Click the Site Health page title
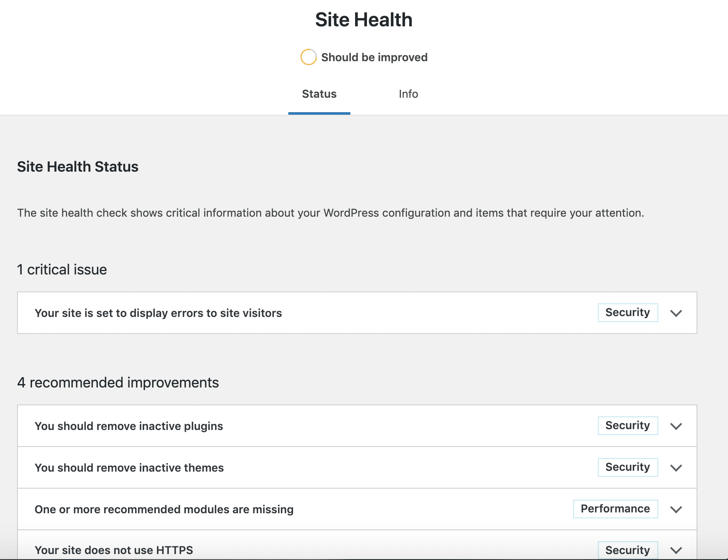The width and height of the screenshot is (728, 560). (364, 19)
